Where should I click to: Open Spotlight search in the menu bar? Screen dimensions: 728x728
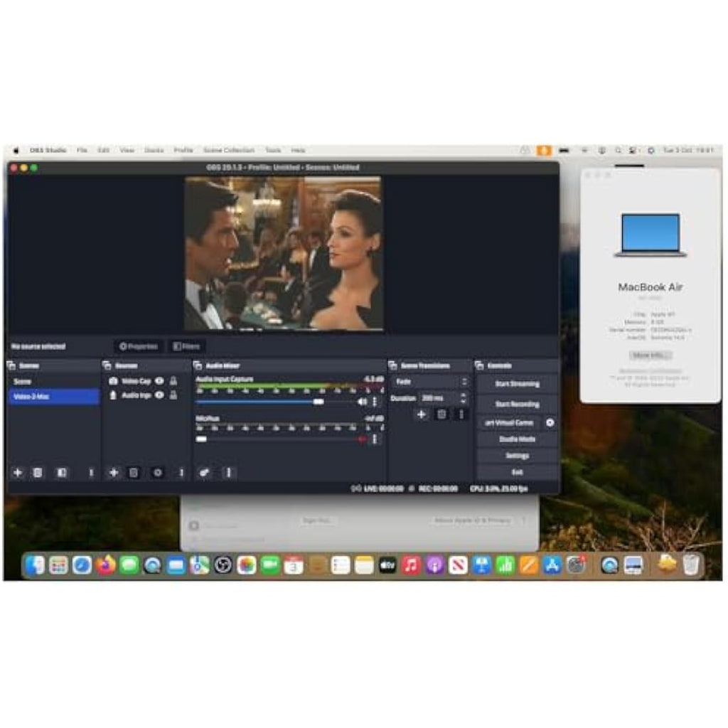click(x=618, y=150)
